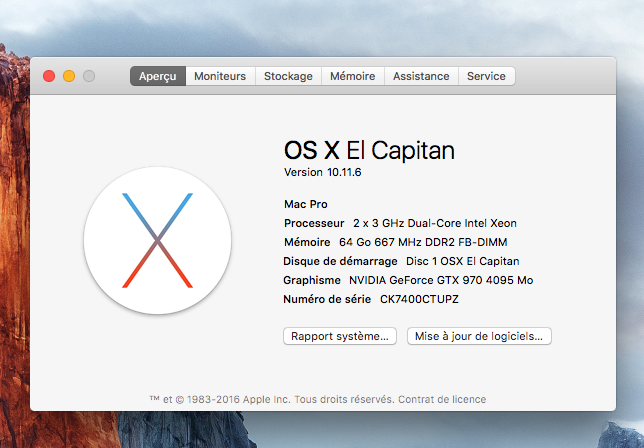Viewport: 644px width, 448px height.
Task: Click the OS X El Capitan logo
Action: 157,241
